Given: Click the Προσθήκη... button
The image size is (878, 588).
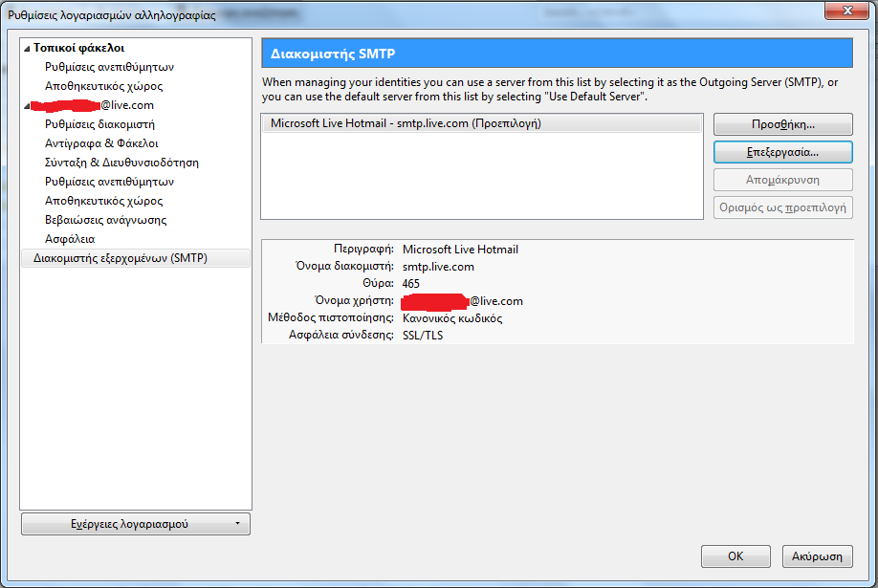Looking at the screenshot, I should tap(782, 124).
